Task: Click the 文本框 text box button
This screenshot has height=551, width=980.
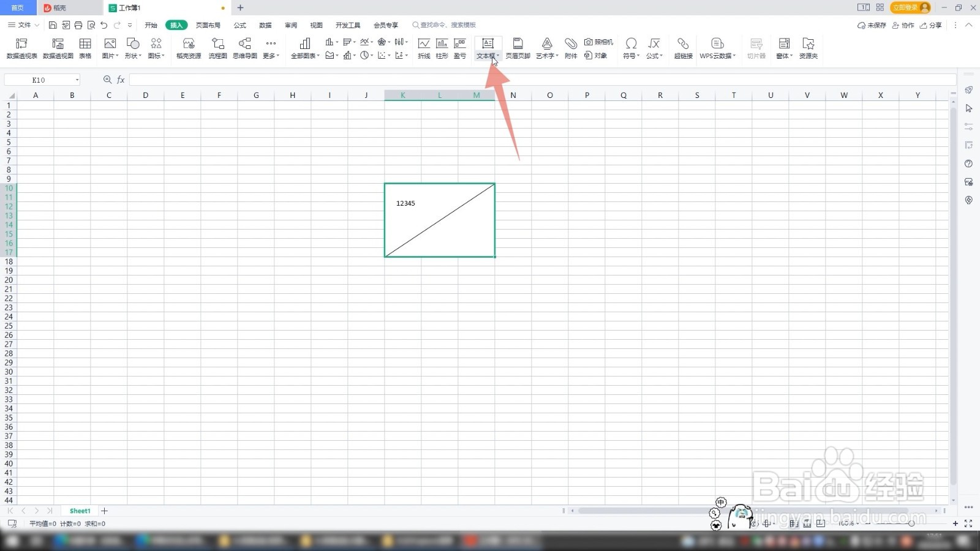Action: [x=488, y=48]
